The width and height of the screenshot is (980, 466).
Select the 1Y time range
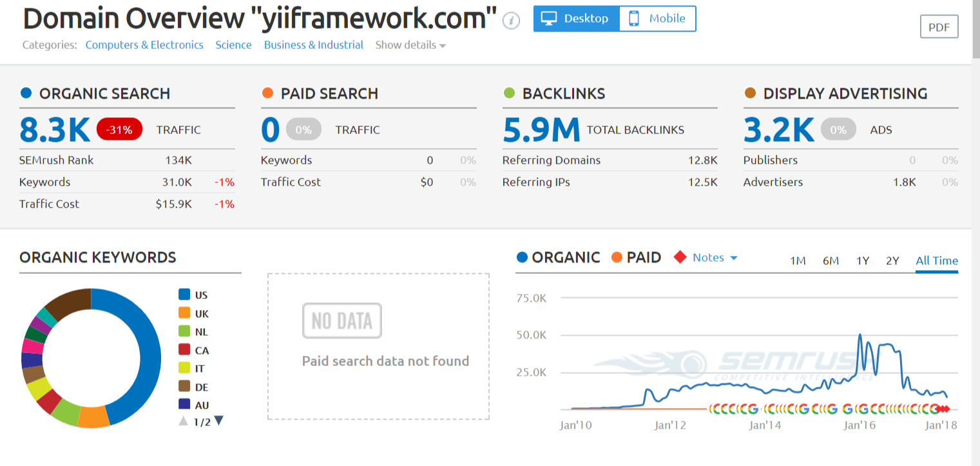pos(863,261)
